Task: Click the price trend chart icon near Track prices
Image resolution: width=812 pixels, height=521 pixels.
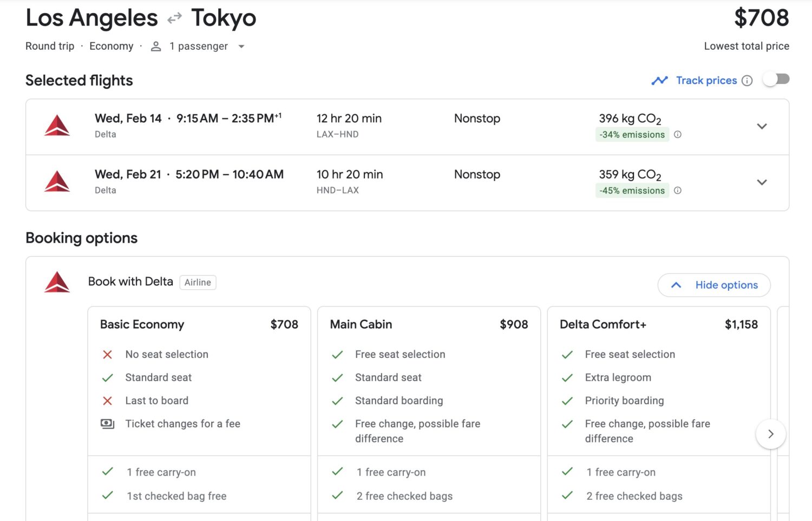Action: pyautogui.click(x=660, y=80)
